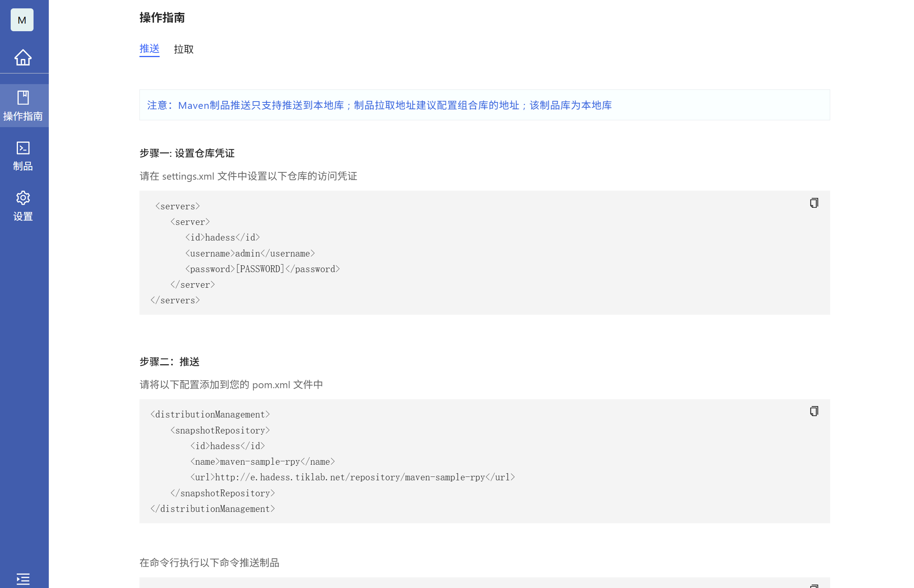Click the 在命令行执行以下命令推送制品 text
Screen dimensions: 914x588
click(x=209, y=563)
